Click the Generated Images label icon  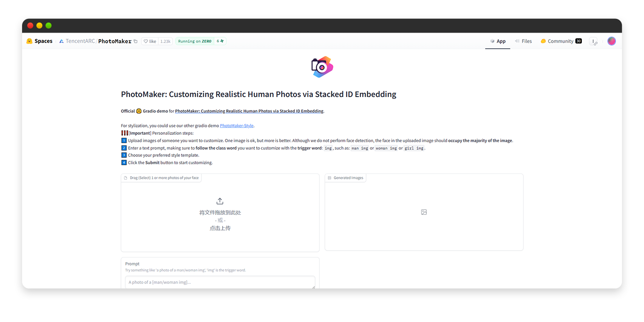coord(329,178)
